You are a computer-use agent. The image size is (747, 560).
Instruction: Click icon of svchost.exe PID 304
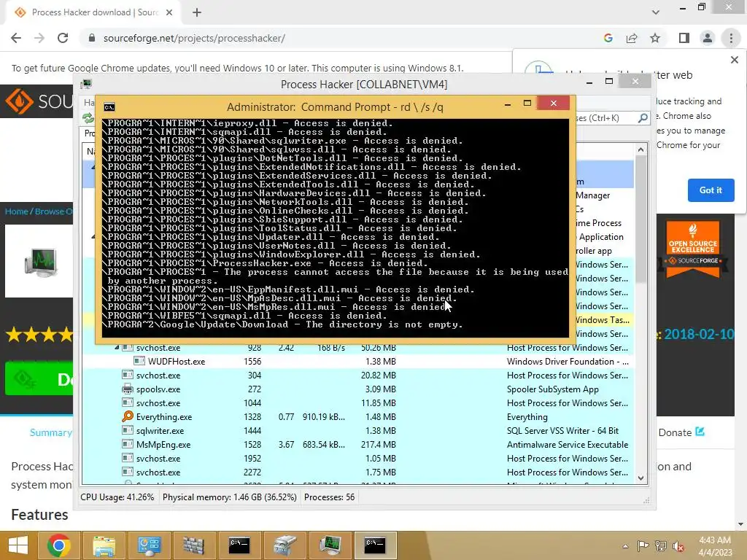pyautogui.click(x=127, y=376)
